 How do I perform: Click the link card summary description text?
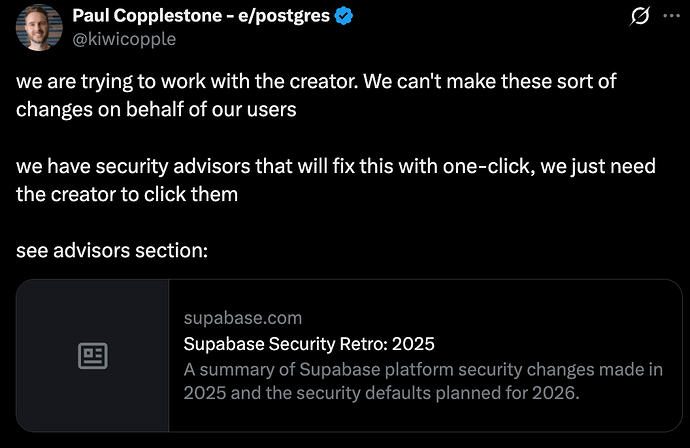point(422,381)
